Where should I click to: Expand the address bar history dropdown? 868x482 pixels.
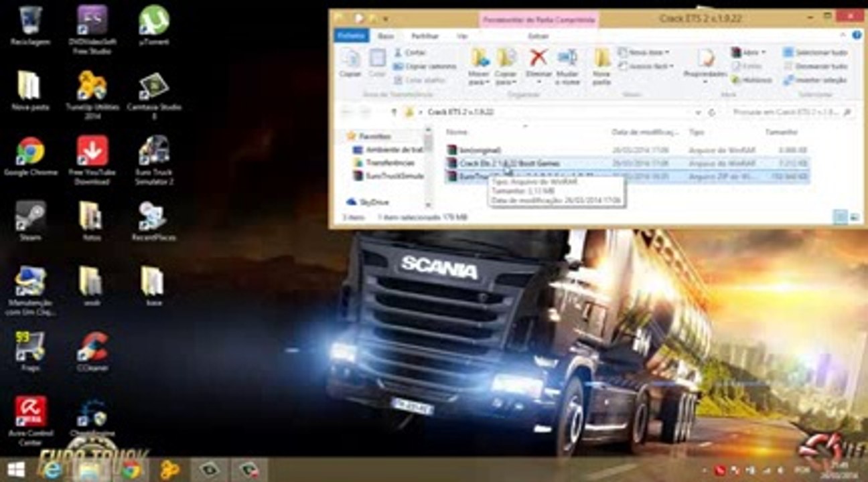(699, 112)
